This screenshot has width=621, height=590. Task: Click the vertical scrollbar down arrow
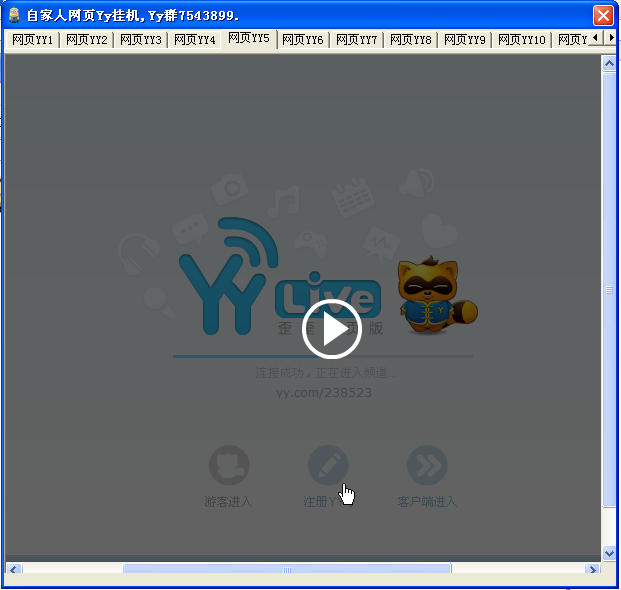pos(609,553)
